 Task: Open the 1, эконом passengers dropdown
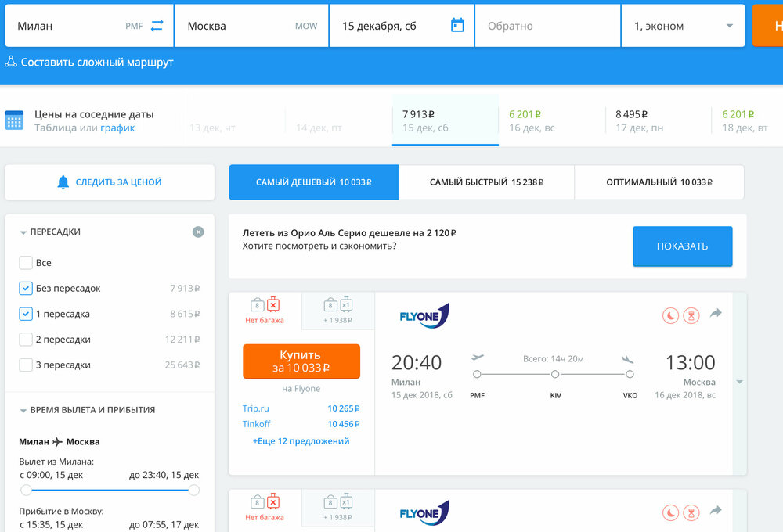[x=683, y=26]
